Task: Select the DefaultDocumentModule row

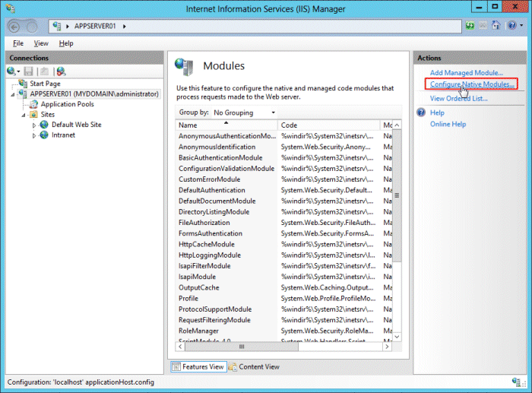Action: point(284,201)
